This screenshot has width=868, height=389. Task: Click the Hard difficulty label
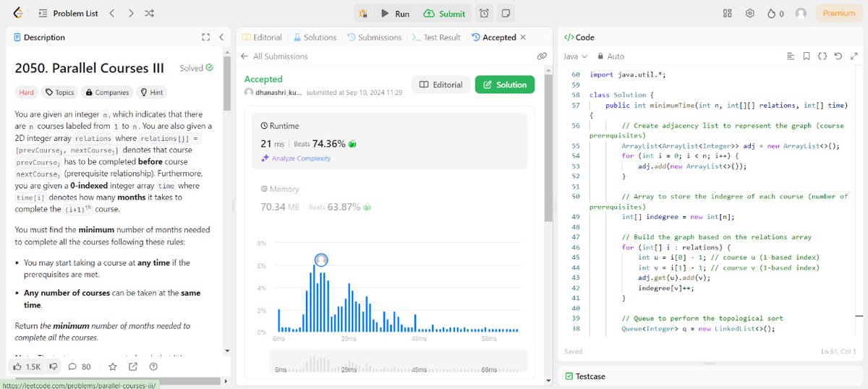(26, 92)
